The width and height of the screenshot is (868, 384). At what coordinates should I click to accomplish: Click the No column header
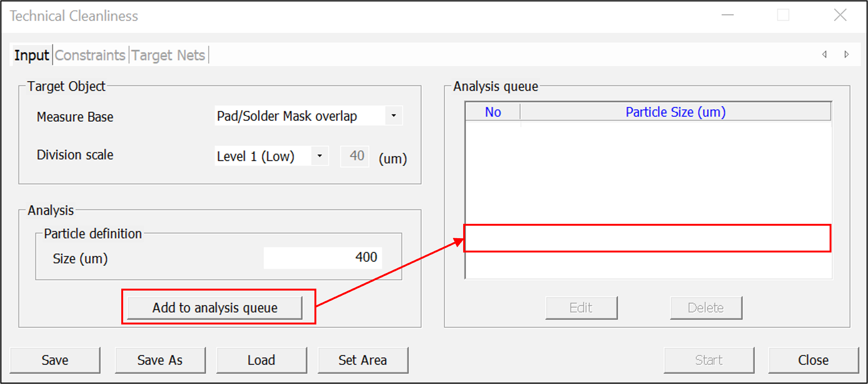pos(493,112)
